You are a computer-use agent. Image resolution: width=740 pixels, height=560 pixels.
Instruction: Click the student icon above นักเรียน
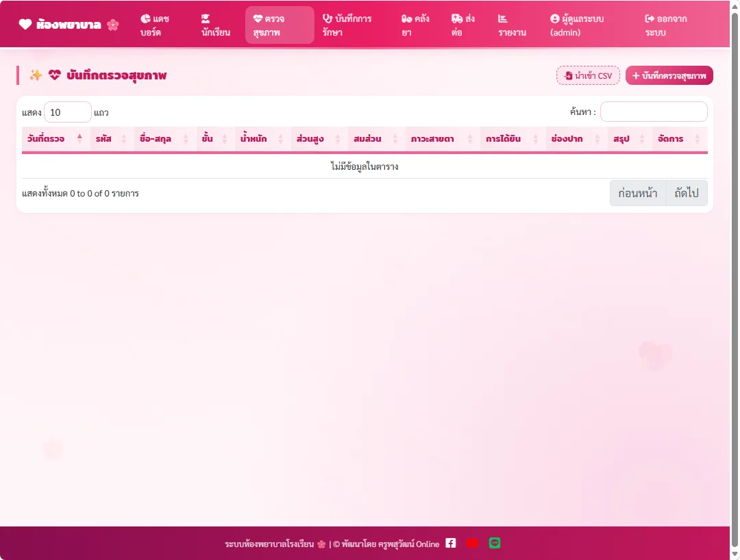(206, 19)
